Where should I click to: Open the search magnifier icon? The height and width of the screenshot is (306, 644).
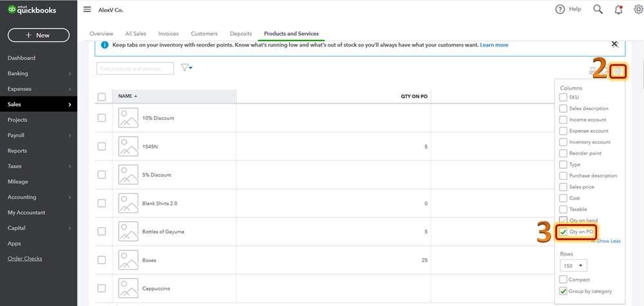pyautogui.click(x=598, y=10)
